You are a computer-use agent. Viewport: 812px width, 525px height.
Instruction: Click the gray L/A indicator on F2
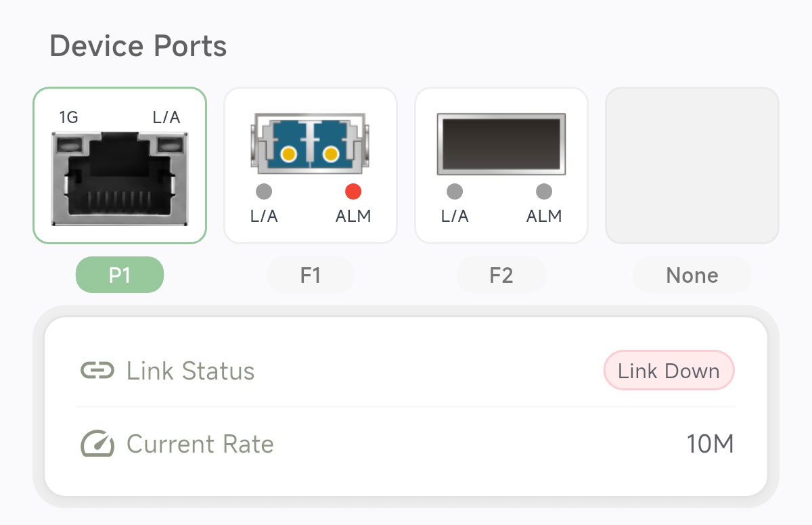455,192
